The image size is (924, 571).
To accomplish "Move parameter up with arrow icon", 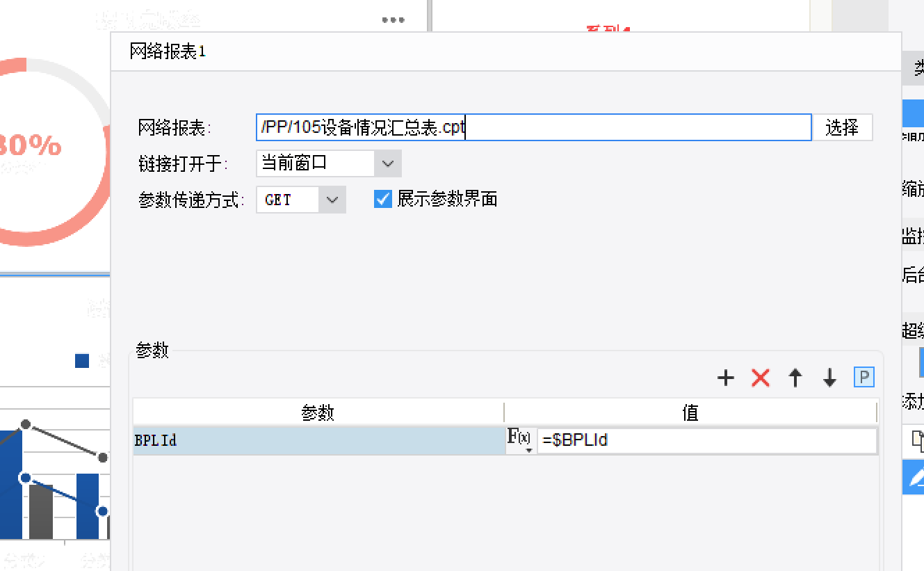I will tap(795, 378).
